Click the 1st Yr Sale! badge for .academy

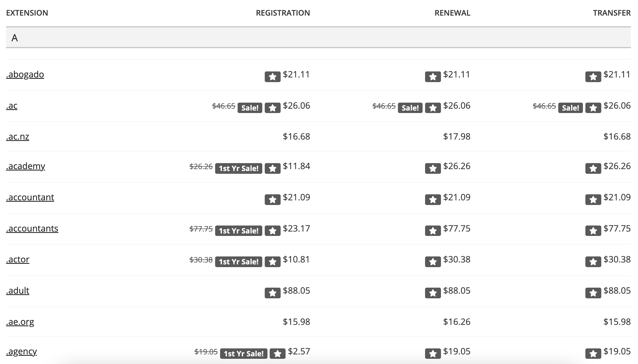238,168
